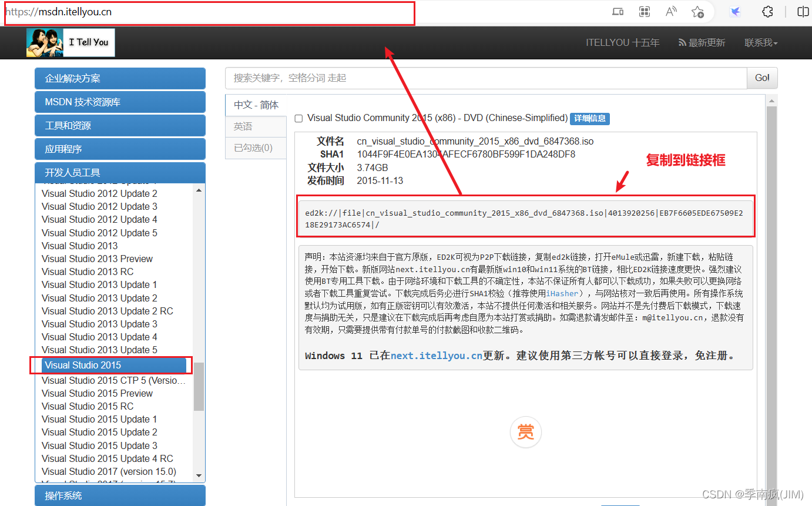Open the bold next.itellyou.cn Windows 11 link
Viewport: 812px width, 506px height.
(436, 356)
